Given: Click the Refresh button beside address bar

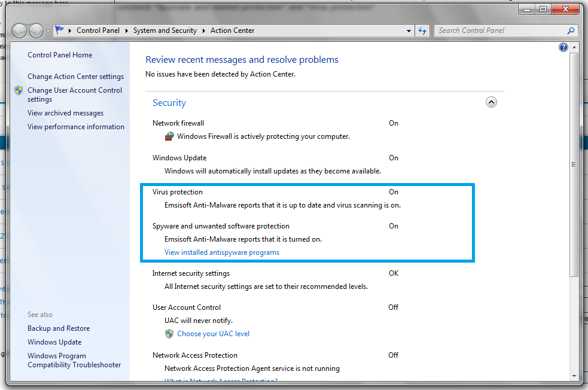Looking at the screenshot, I should (x=422, y=31).
